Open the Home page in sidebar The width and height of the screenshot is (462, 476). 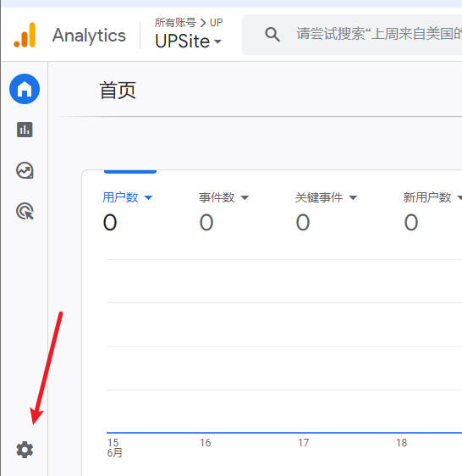tap(25, 89)
